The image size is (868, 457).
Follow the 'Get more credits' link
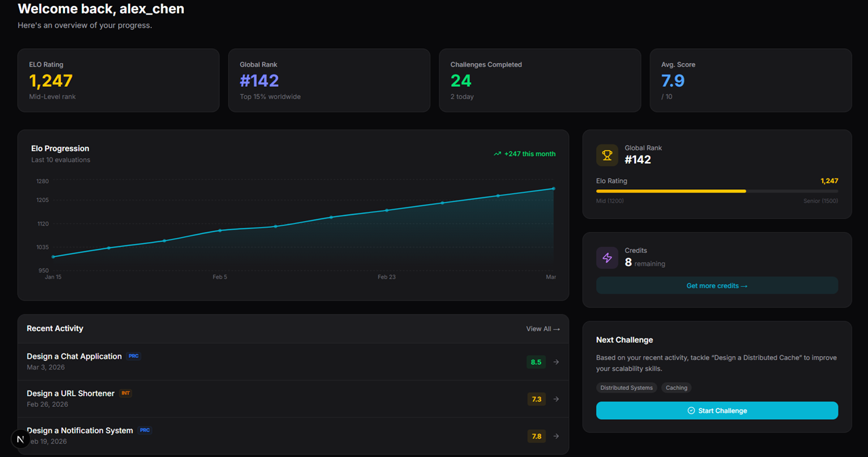tap(717, 285)
